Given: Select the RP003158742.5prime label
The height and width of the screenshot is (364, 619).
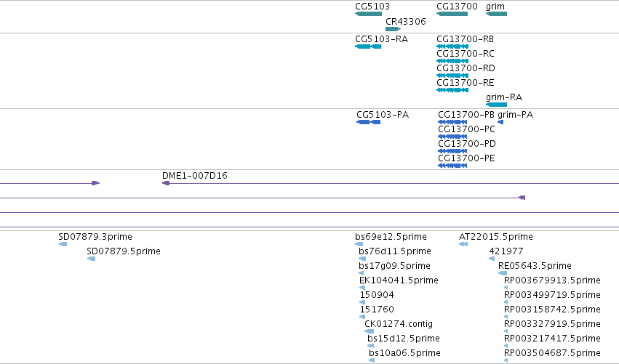Looking at the screenshot, I should [552, 310].
